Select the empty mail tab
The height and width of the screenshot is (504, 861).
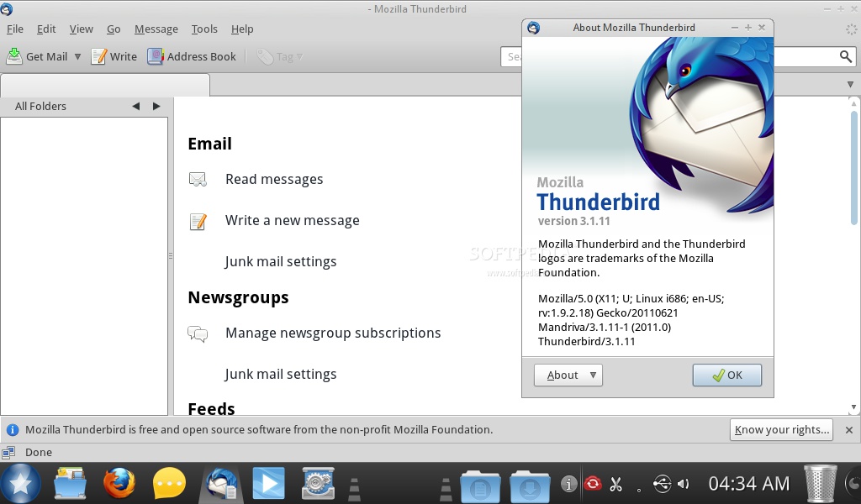tap(105, 85)
